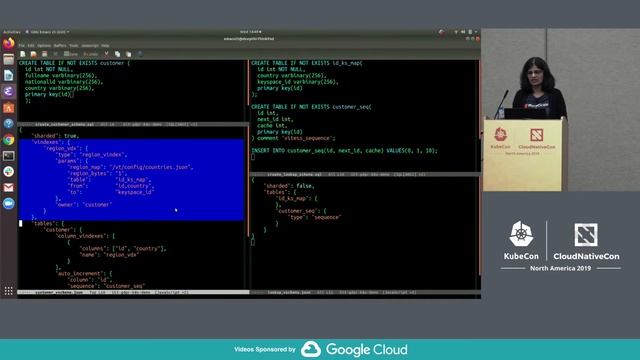The height and width of the screenshot is (360, 640).
Task: Open the Tools menu
Action: tap(74, 46)
